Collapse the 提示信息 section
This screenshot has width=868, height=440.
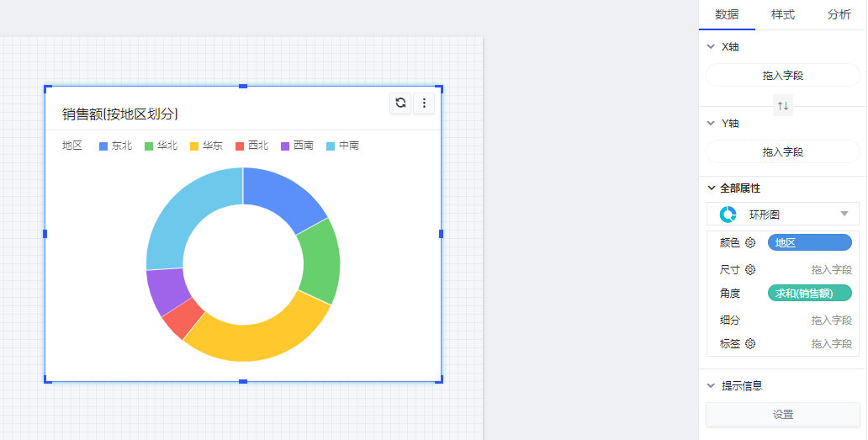(x=711, y=386)
